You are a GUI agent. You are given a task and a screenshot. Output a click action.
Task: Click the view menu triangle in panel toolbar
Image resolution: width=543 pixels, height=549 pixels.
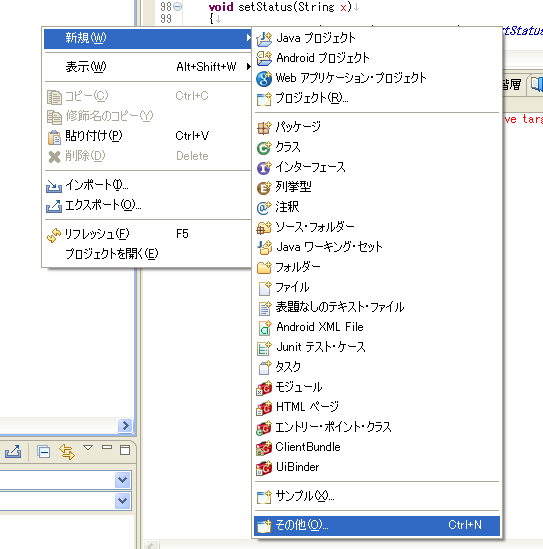point(88,447)
